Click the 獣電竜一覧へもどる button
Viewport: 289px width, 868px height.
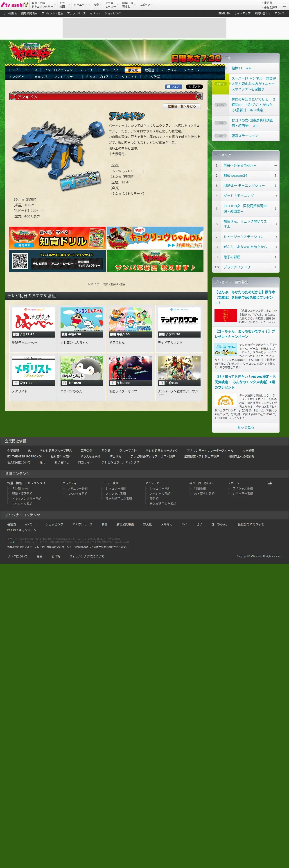click(x=182, y=107)
